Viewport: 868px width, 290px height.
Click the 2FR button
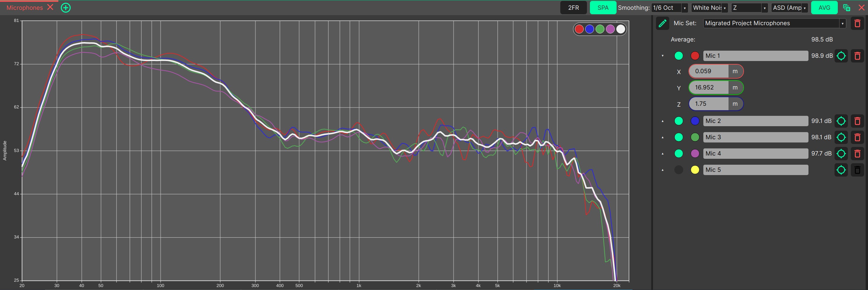click(573, 8)
